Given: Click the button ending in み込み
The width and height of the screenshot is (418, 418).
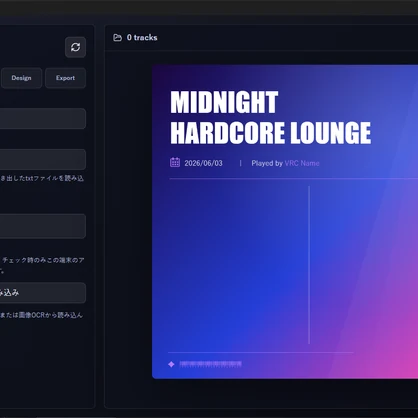Looking at the screenshot, I should coord(43,293).
